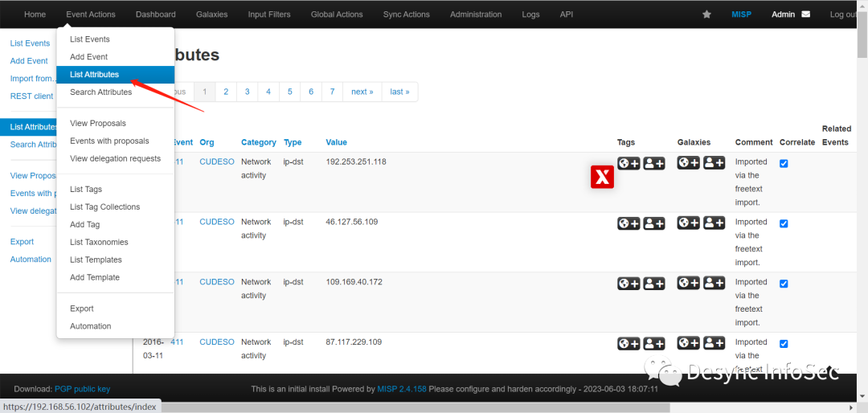Expand the Sync Actions menu
Viewport: 868px width, 413px height.
406,14
